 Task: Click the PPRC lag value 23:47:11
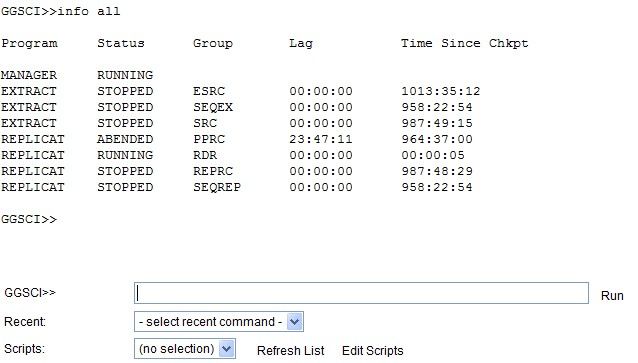point(321,139)
